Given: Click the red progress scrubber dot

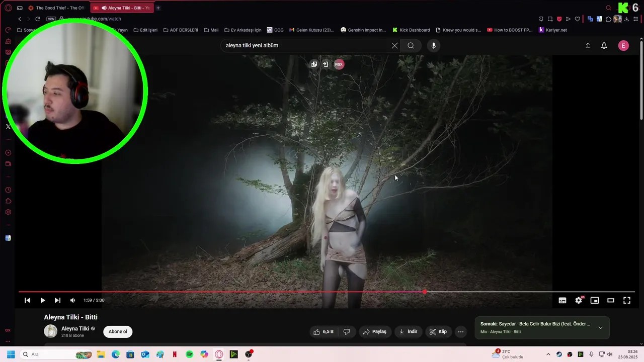Looking at the screenshot, I should [425, 292].
